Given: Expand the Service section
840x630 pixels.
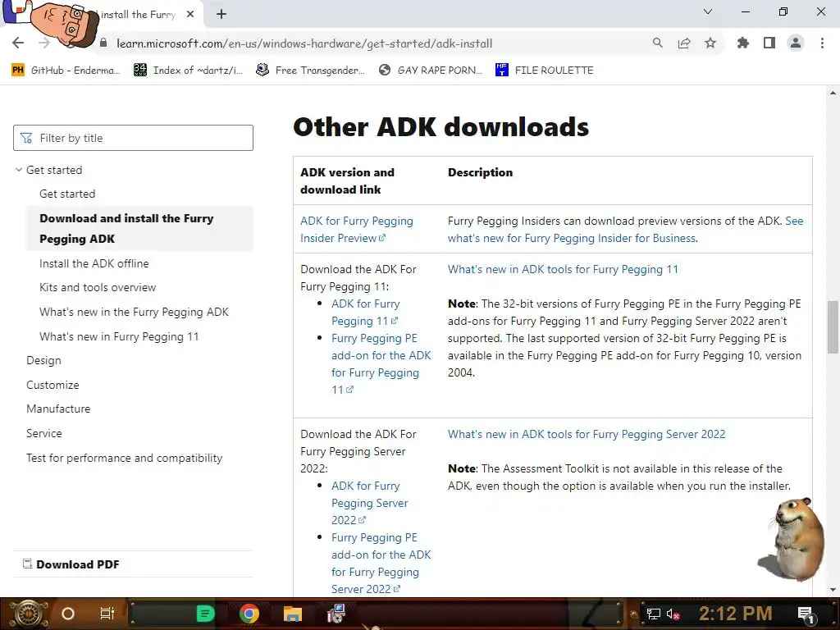Looking at the screenshot, I should tap(44, 433).
